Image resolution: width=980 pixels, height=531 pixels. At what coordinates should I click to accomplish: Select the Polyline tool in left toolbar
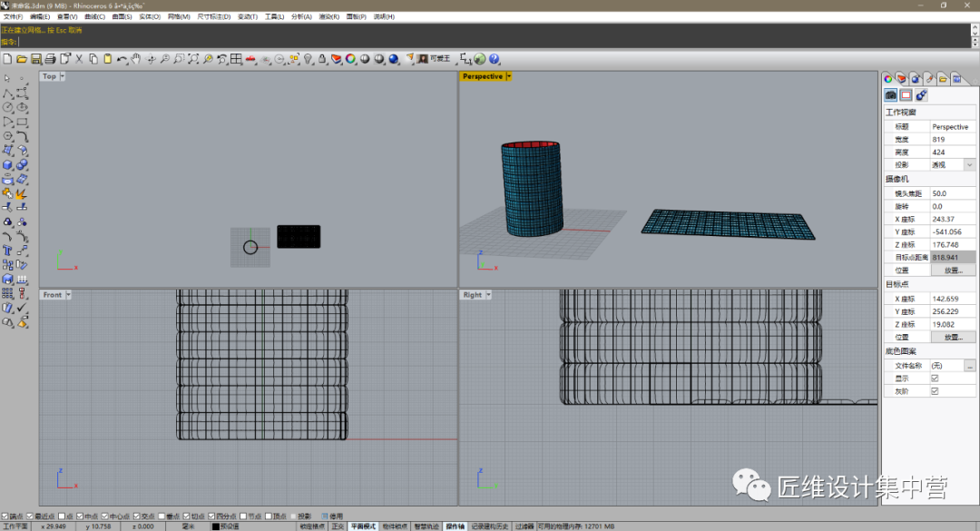coord(7,93)
